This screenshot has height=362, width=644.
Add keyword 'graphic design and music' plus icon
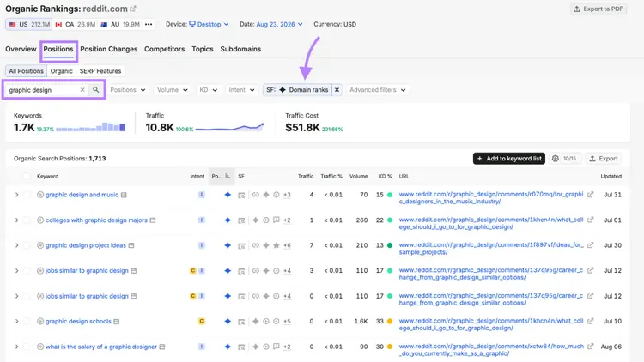pos(40,195)
